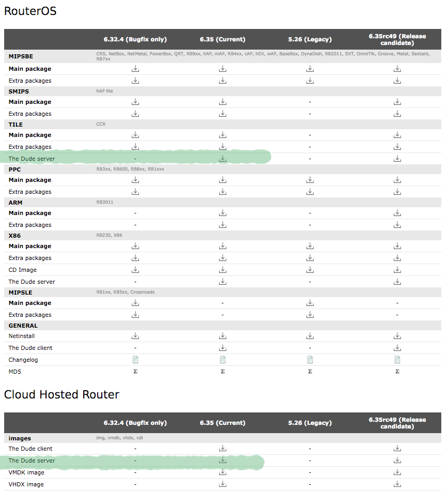448x491 pixels.
Task: Download X86 CD Image 6.35 Current
Action: point(223,270)
